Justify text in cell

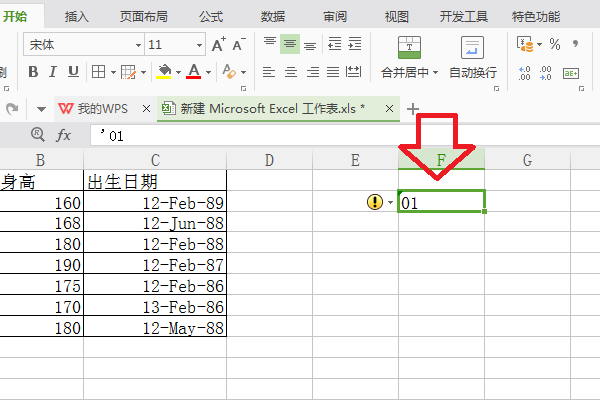point(333,72)
